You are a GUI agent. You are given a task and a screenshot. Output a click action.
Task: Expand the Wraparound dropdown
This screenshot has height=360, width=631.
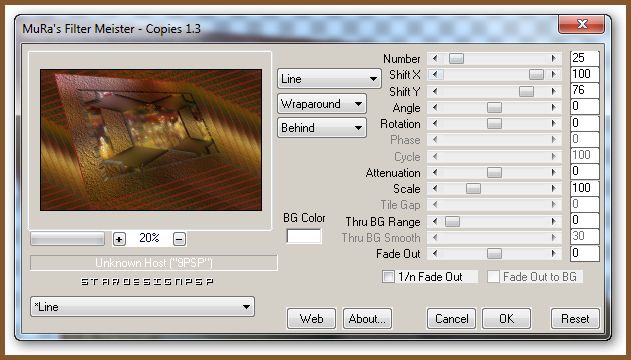pyautogui.click(x=322, y=104)
